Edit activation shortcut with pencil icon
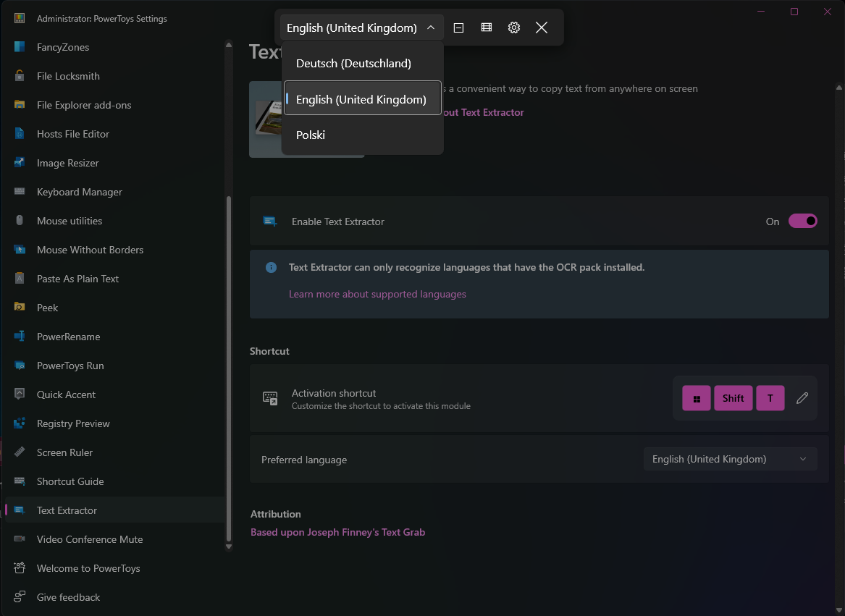The image size is (845, 616). [802, 397]
